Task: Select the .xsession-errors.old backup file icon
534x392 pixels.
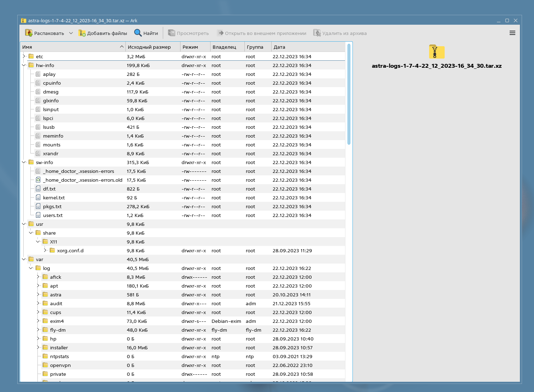Action: click(x=38, y=180)
